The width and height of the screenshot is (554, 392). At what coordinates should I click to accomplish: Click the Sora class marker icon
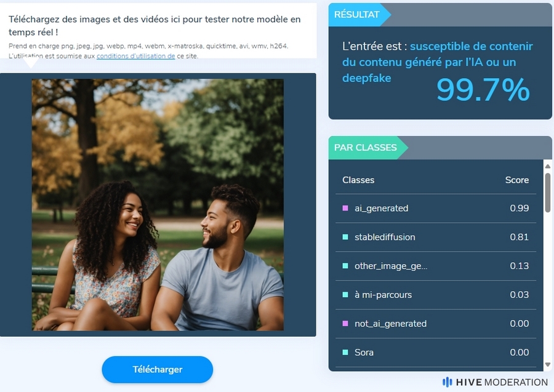click(345, 353)
